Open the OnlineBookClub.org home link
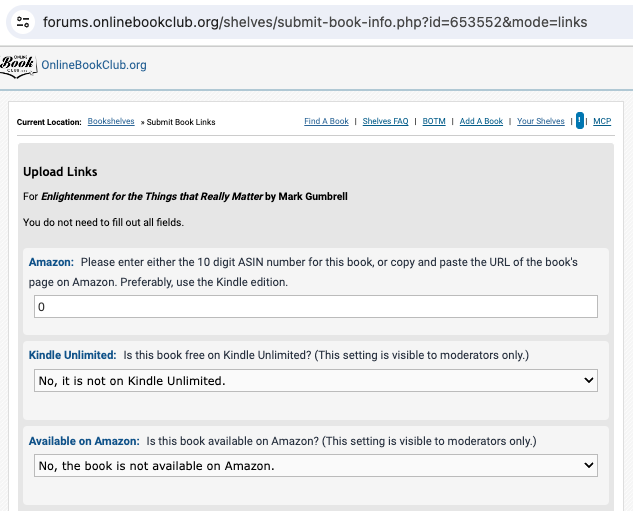The height and width of the screenshot is (511, 633). 94,65
